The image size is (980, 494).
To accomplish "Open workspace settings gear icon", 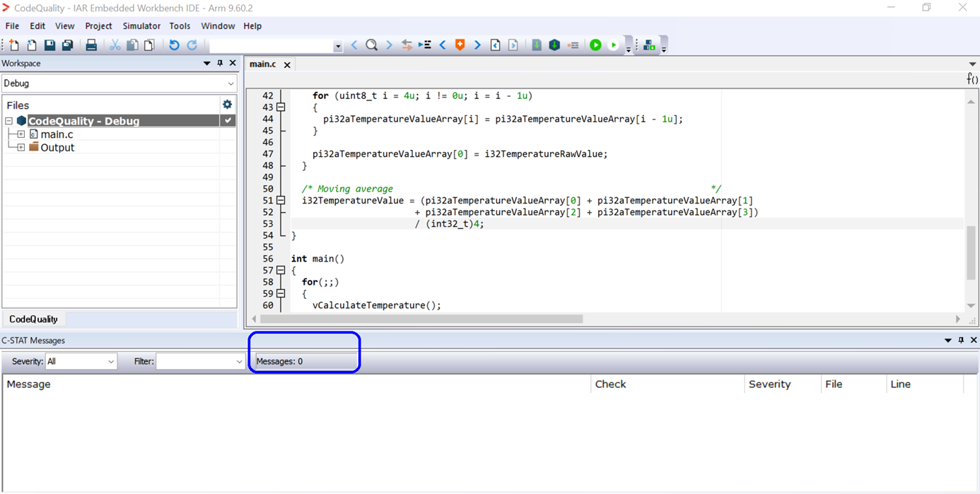I will click(x=227, y=105).
